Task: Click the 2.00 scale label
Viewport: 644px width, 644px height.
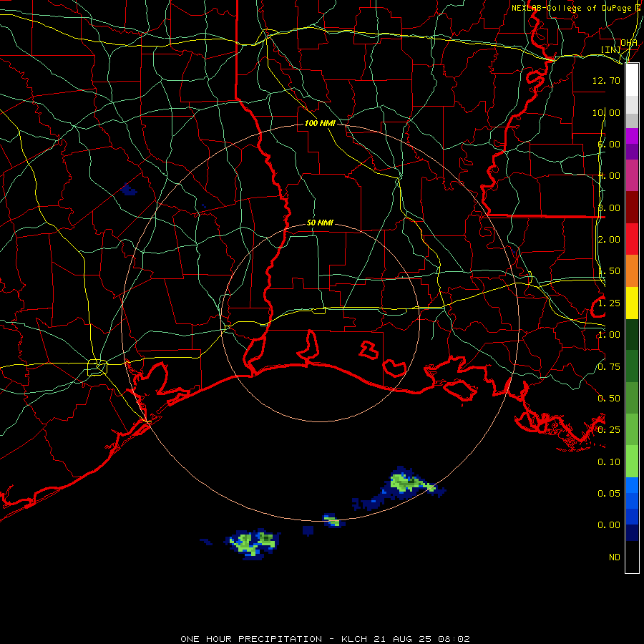Action: point(609,240)
